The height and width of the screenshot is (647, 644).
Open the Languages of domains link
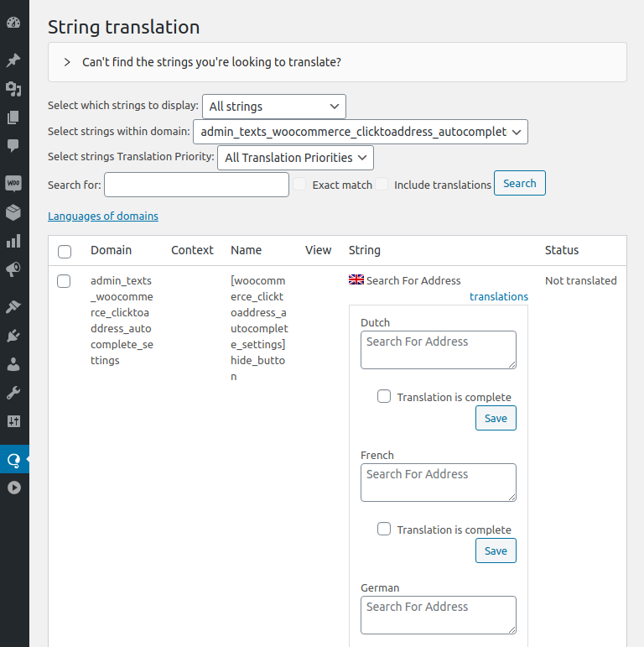coord(103,217)
